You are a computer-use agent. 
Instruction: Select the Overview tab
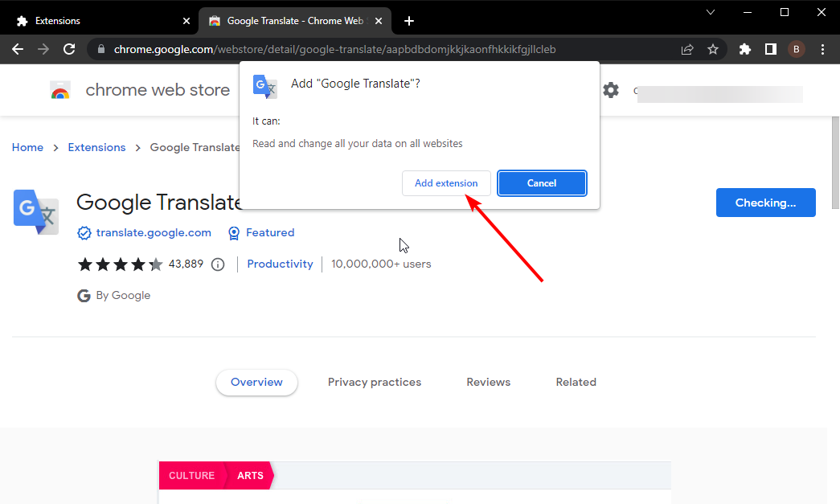point(256,382)
